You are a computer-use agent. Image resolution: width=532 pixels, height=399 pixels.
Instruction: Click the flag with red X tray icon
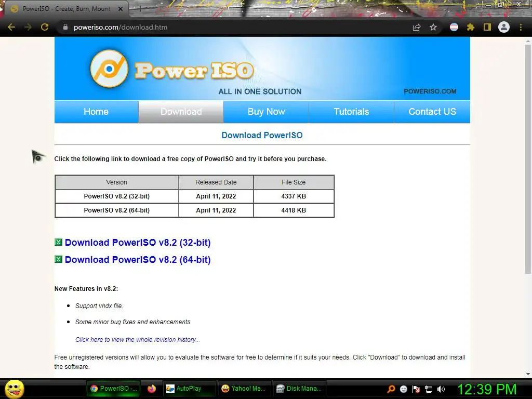pos(416,389)
